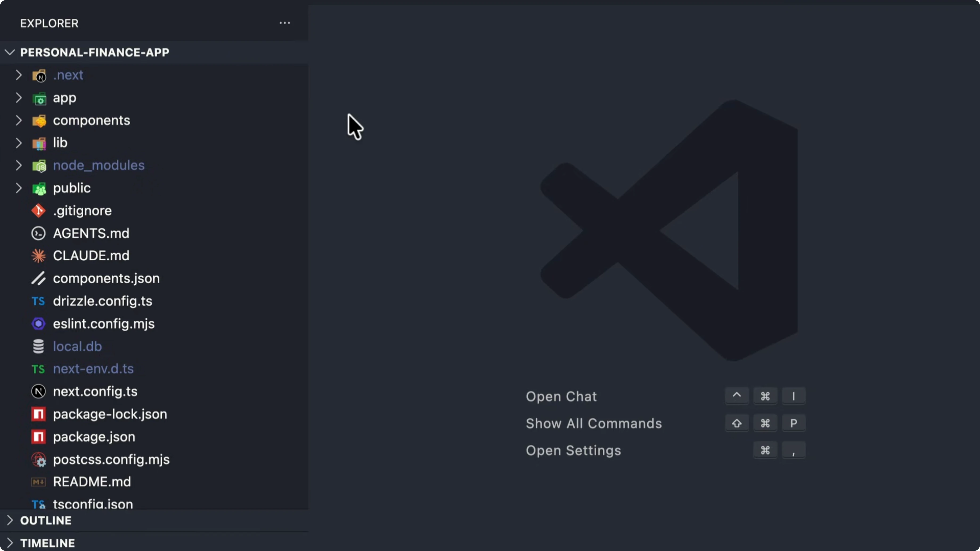This screenshot has width=980, height=551.
Task: Open the eslint.config.mjs file
Action: pos(104,324)
